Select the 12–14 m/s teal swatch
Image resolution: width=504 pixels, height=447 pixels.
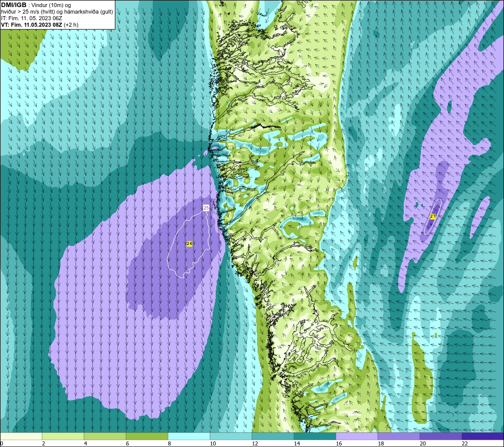point(273,436)
